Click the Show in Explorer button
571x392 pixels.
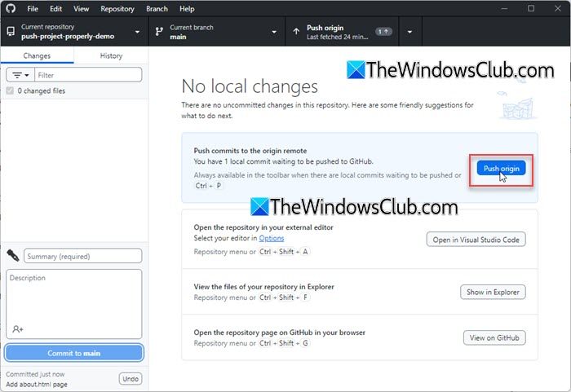pos(493,292)
